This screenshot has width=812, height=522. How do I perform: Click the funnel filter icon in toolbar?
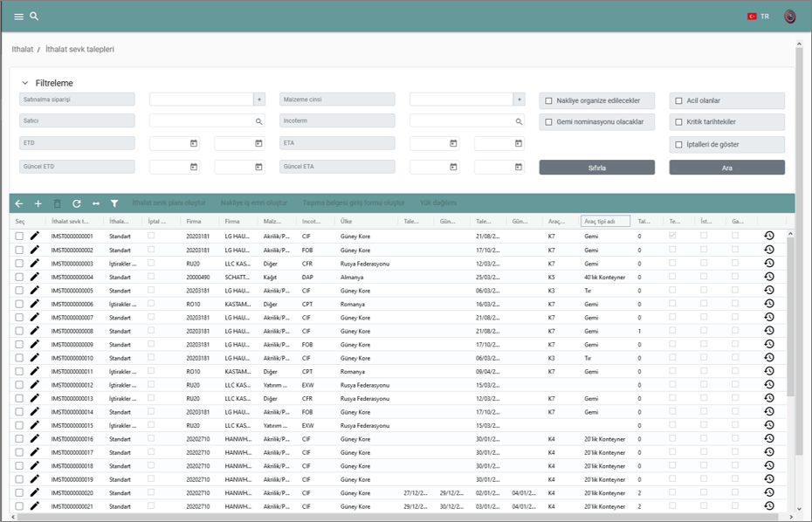click(114, 203)
